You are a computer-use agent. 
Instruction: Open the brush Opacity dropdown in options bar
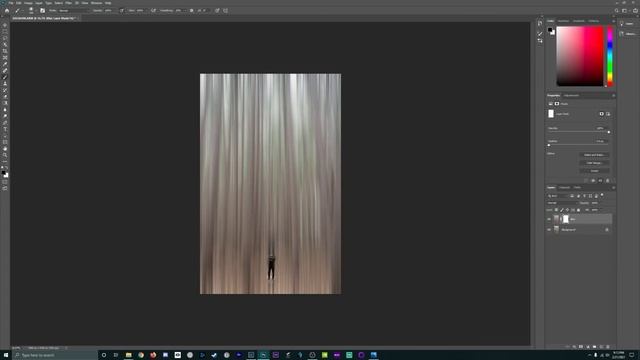coord(109,11)
